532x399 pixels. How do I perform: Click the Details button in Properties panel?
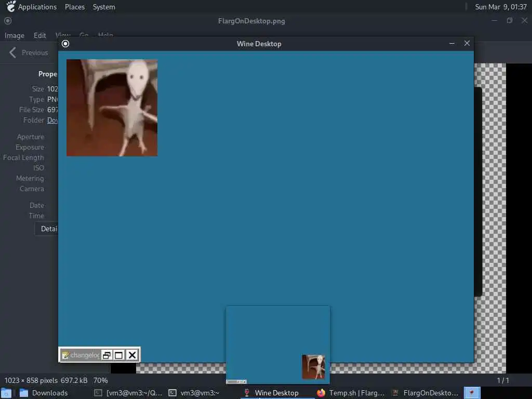point(46,229)
